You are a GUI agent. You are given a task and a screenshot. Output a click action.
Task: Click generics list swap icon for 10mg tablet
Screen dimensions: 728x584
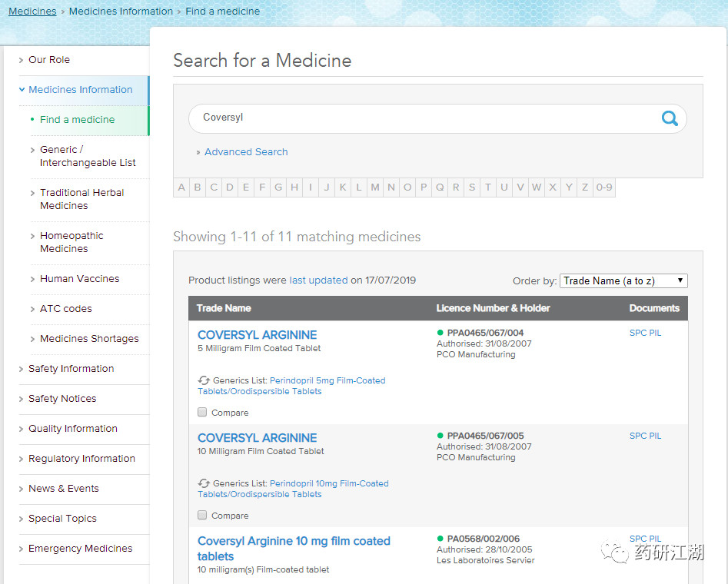click(204, 483)
